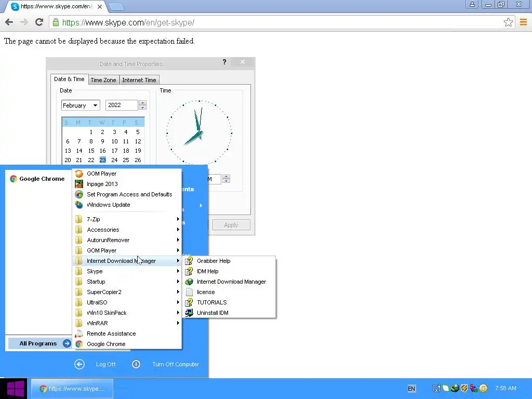Switch to the Time Zone tab
Image resolution: width=532 pixels, height=399 pixels.
point(103,80)
